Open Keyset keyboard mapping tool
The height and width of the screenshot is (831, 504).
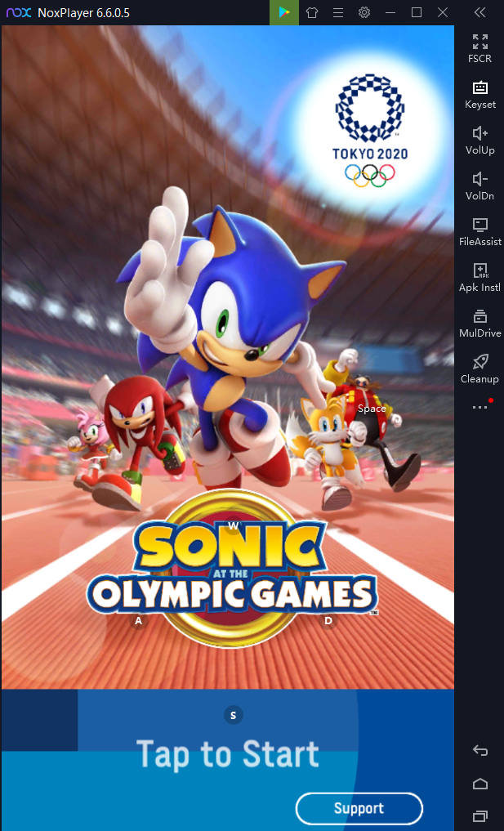(479, 94)
